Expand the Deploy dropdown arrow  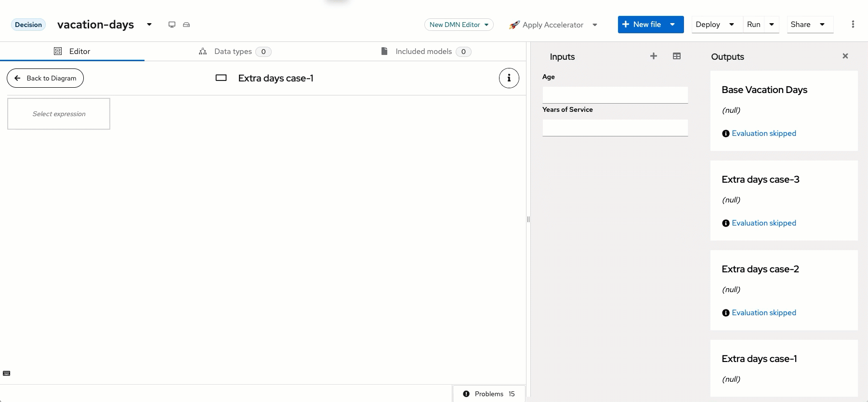[731, 25]
